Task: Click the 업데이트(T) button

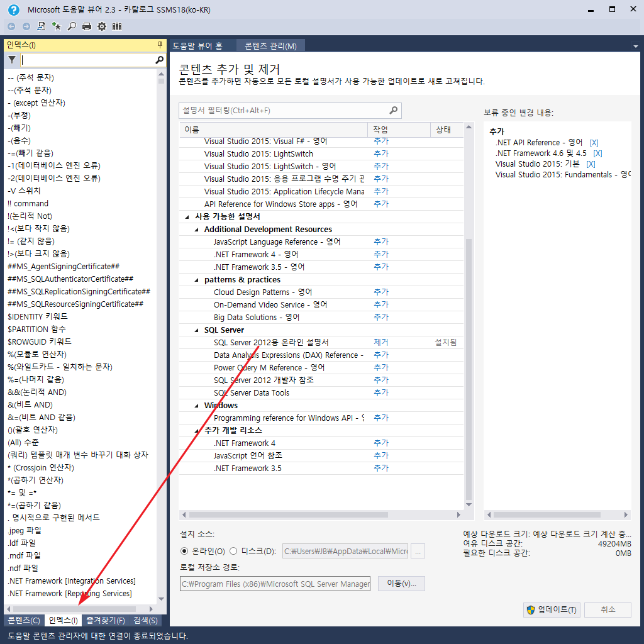Action: click(x=552, y=610)
